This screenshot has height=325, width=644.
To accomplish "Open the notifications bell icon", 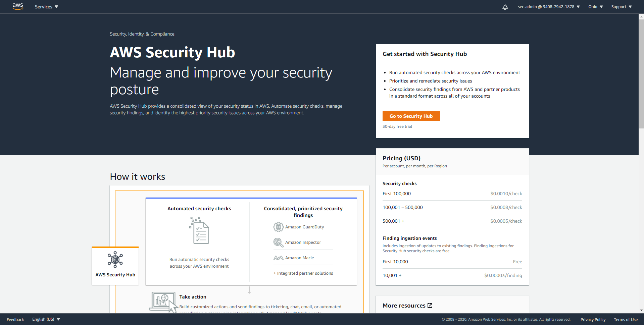I will click(505, 7).
